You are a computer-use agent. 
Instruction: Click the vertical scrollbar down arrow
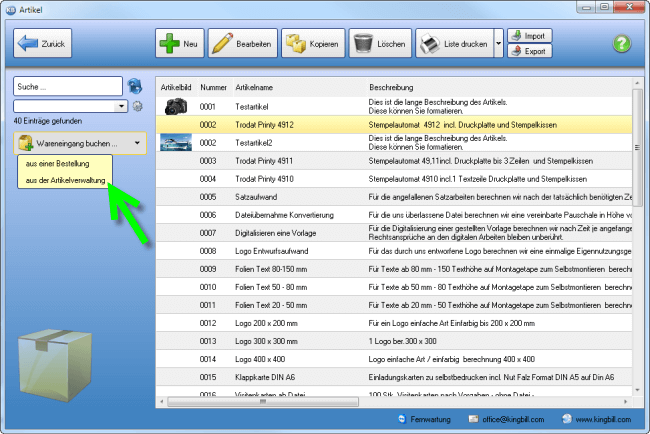[x=637, y=390]
